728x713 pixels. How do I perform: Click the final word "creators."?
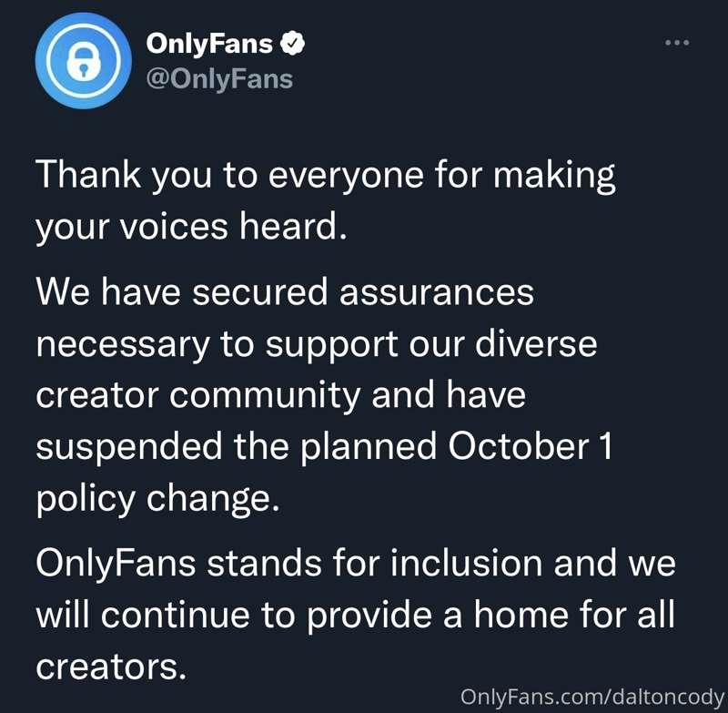(111, 667)
